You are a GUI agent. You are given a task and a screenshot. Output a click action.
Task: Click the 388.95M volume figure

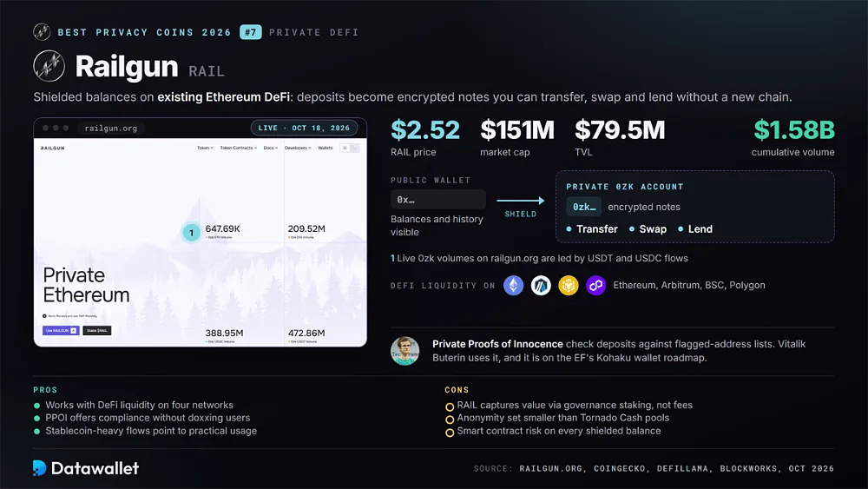(224, 333)
